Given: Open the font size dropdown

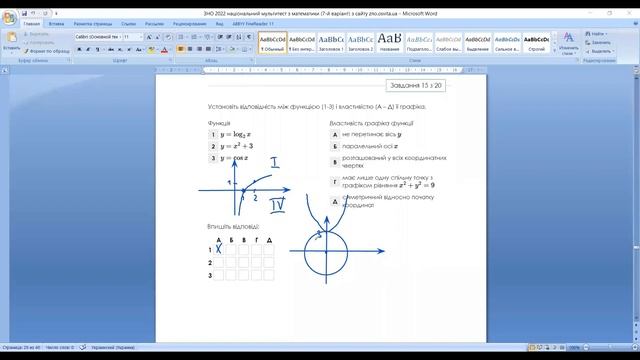Looking at the screenshot, I should 141,37.
